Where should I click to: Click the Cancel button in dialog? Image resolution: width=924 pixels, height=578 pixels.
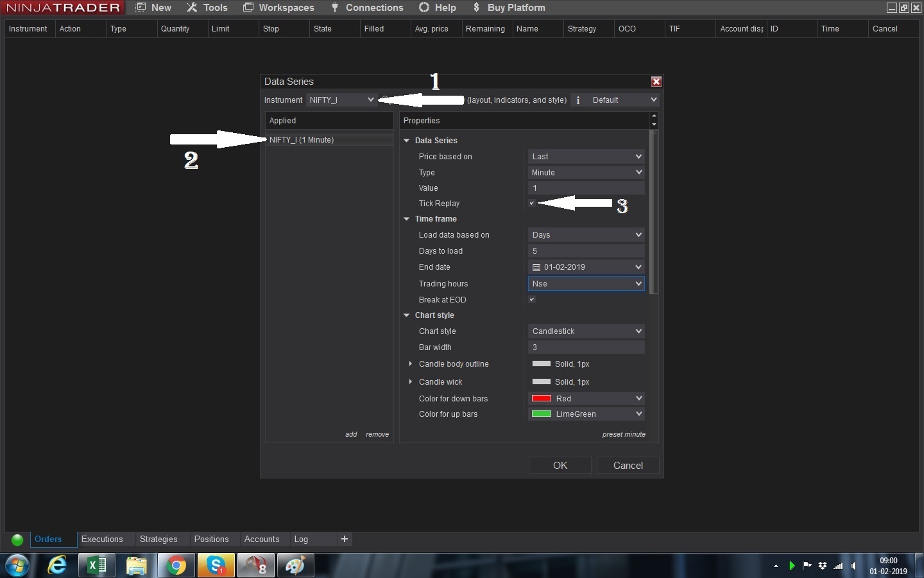pyautogui.click(x=628, y=466)
